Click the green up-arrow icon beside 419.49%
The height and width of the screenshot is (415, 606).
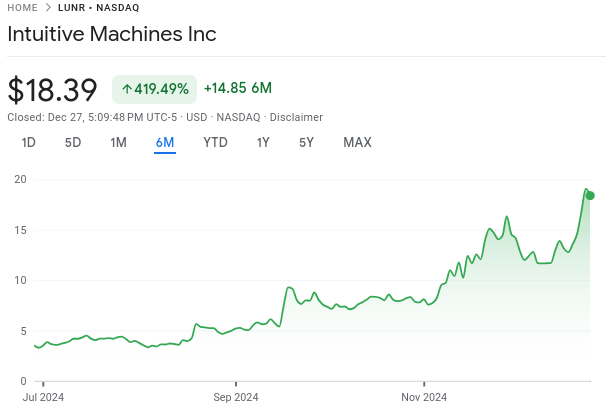click(x=127, y=89)
